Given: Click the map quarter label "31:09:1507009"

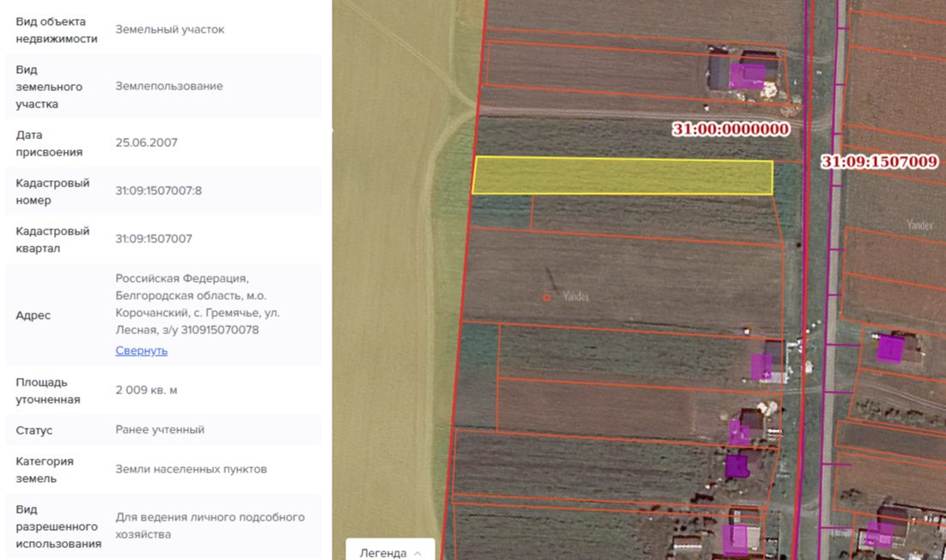Looking at the screenshot, I should click(880, 161).
